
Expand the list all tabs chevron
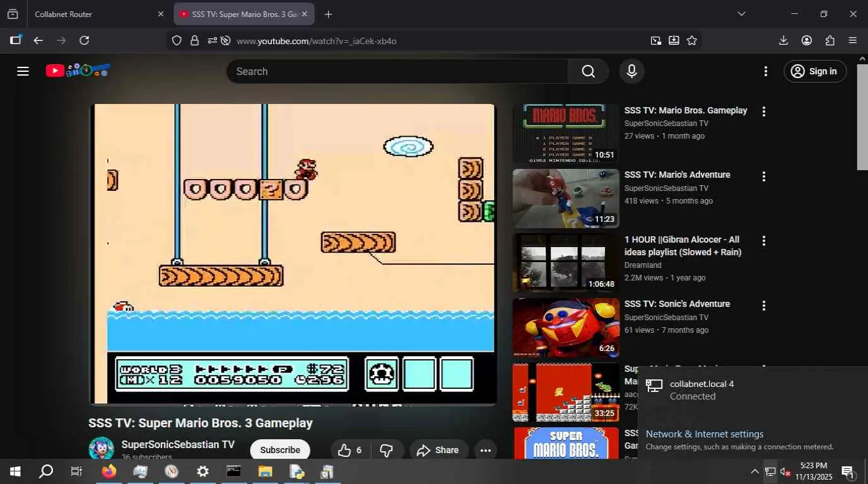click(741, 14)
